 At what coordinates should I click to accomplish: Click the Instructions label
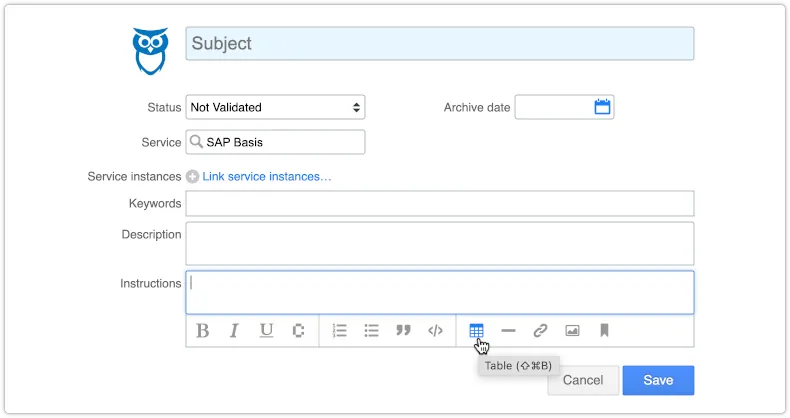(150, 284)
